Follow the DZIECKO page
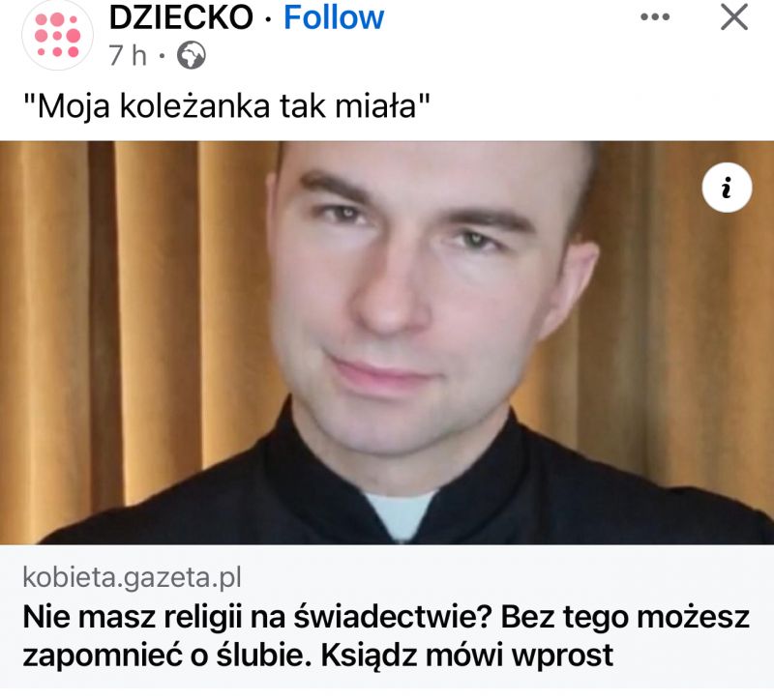The image size is (774, 700). pyautogui.click(x=334, y=17)
